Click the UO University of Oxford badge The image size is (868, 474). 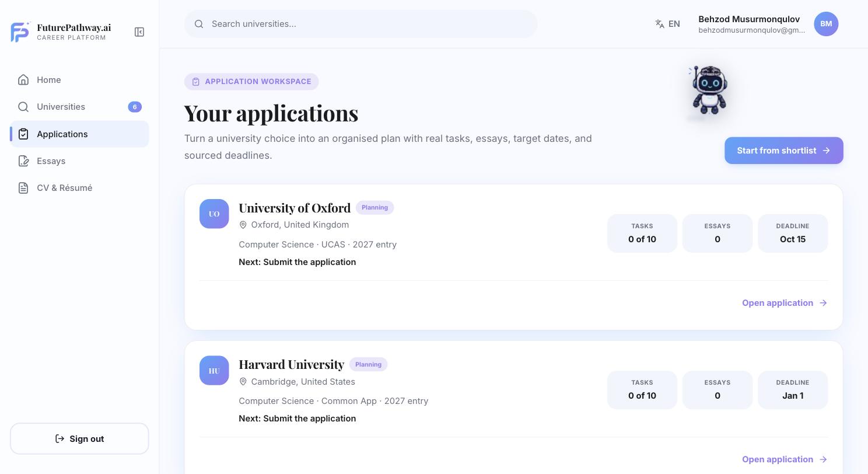214,214
